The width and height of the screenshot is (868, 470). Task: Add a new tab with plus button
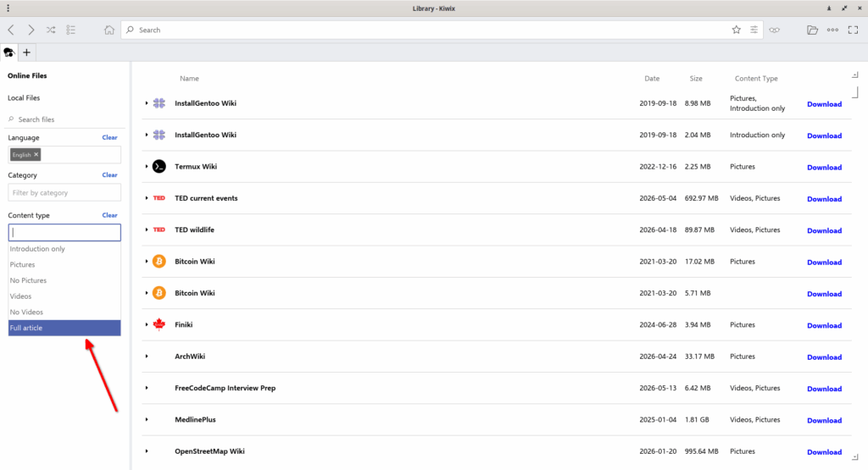(26, 53)
